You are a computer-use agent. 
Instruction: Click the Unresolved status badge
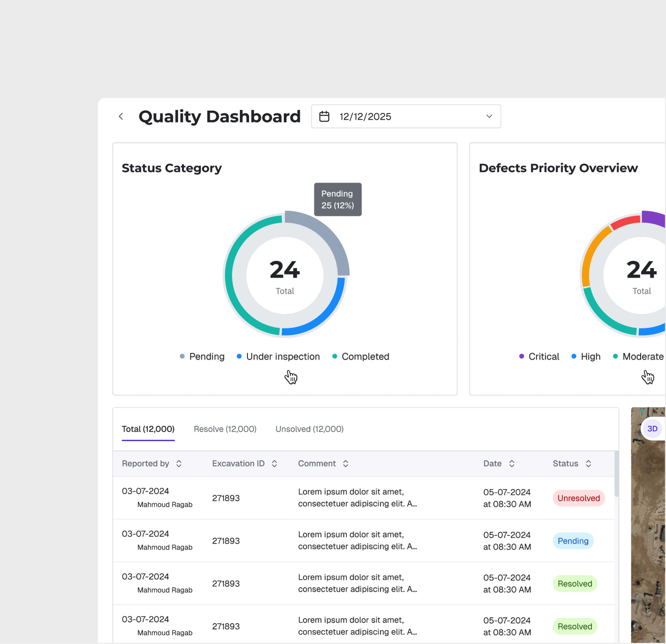(578, 498)
